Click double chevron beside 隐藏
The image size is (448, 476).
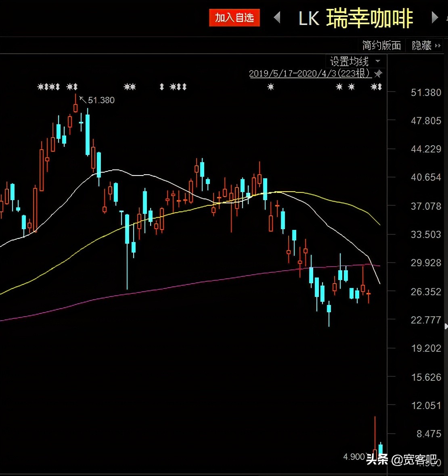(438, 46)
